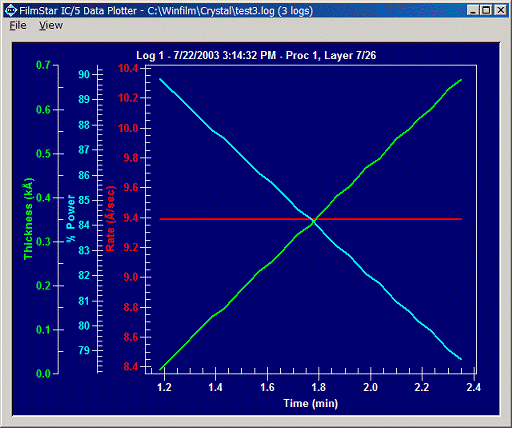Click the green Thickness (kÅ) axis label
Viewport: 512px width, 428px height.
28,219
